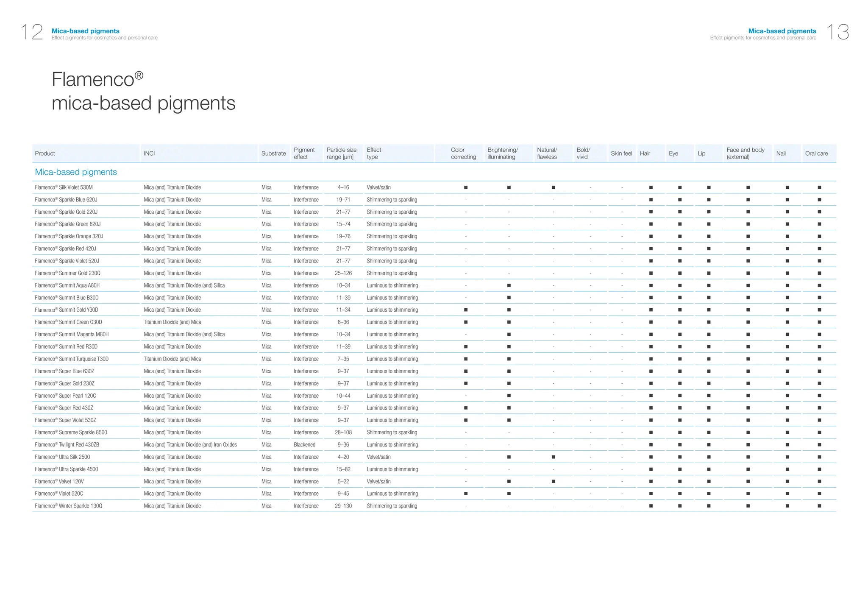
Task: Click the Brightening marker for Summit Aqua A80H
Action: [x=509, y=286]
